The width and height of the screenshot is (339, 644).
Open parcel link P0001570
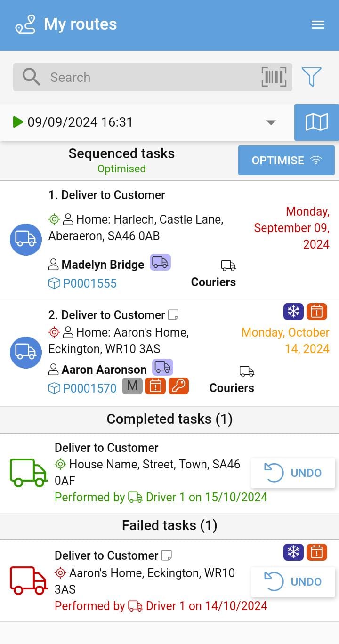(89, 388)
